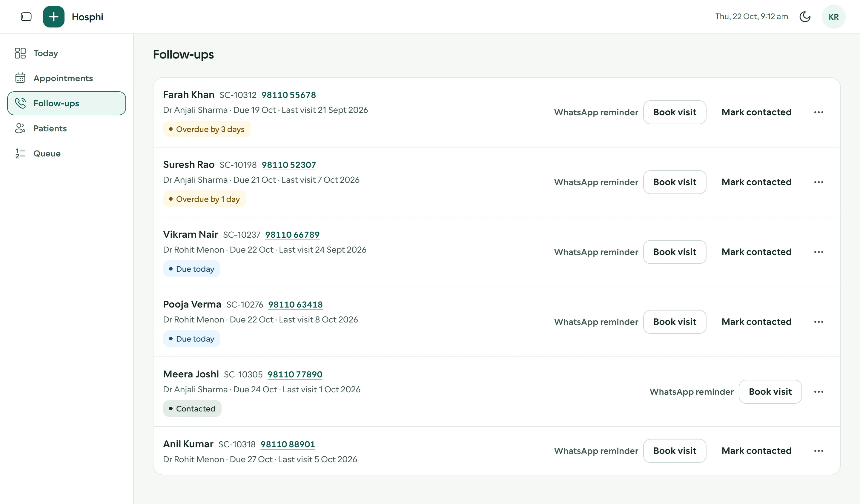Viewport: 860px width, 504px height.
Task: Book visit for Meera Joshi
Action: [770, 392]
